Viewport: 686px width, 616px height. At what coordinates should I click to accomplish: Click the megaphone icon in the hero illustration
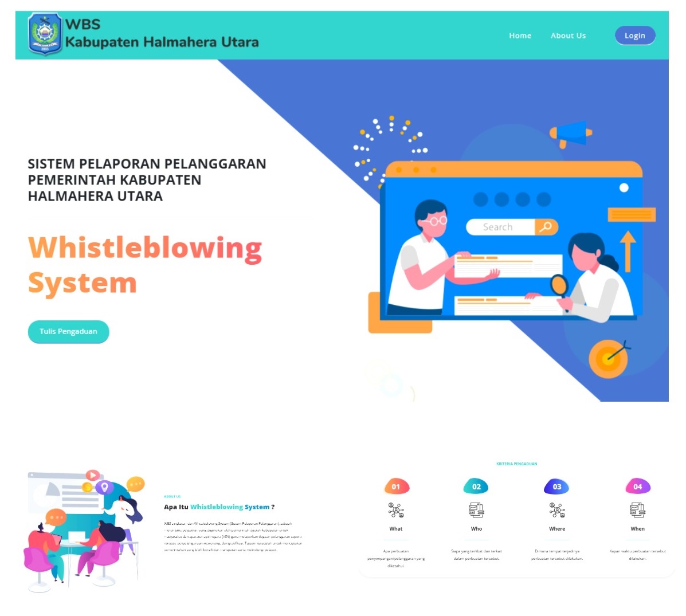(570, 134)
